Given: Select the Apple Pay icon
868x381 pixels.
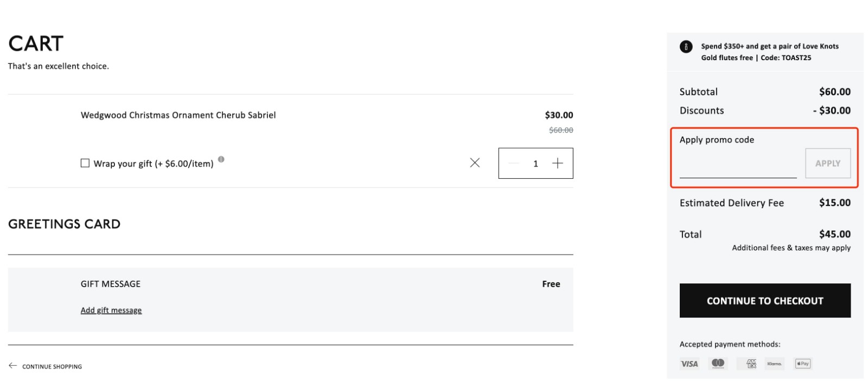Looking at the screenshot, I should click(802, 364).
